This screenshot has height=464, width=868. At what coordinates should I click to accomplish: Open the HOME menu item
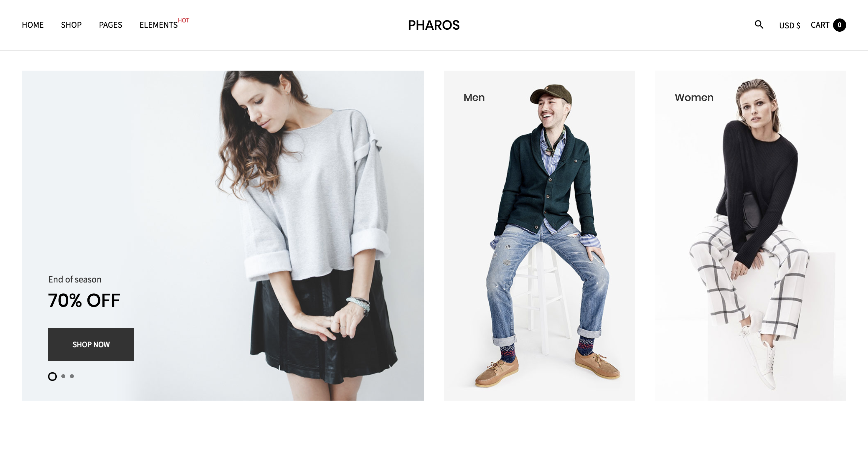click(33, 24)
